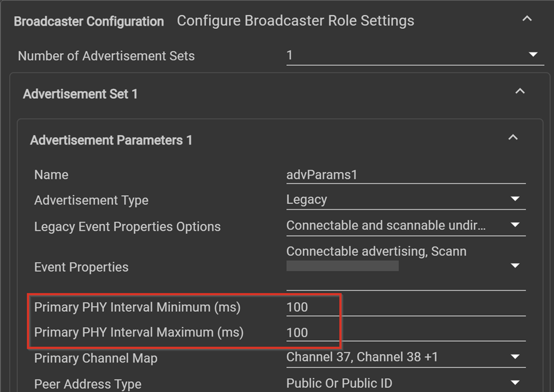The width and height of the screenshot is (554, 392).
Task: Click Primary PHY Interval Minimum value field
Action: coord(406,307)
